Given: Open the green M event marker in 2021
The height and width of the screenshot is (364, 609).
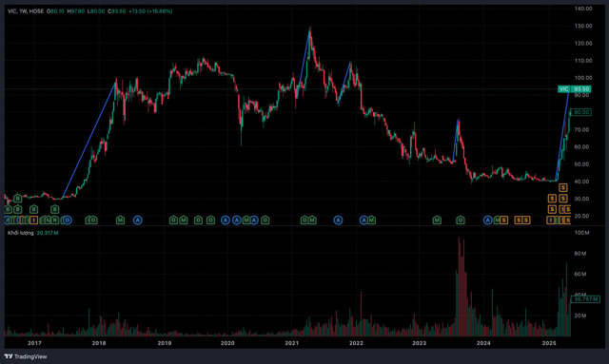Looking at the screenshot, I should point(312,220).
